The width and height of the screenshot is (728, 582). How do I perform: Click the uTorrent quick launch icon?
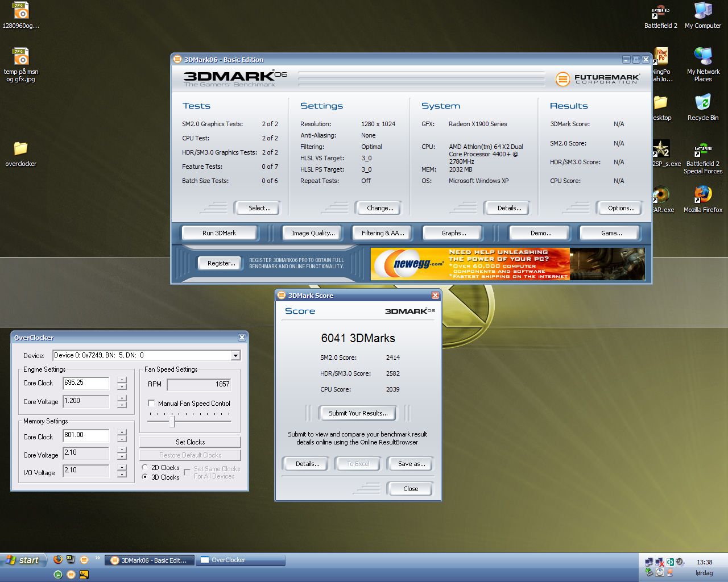coord(58,574)
